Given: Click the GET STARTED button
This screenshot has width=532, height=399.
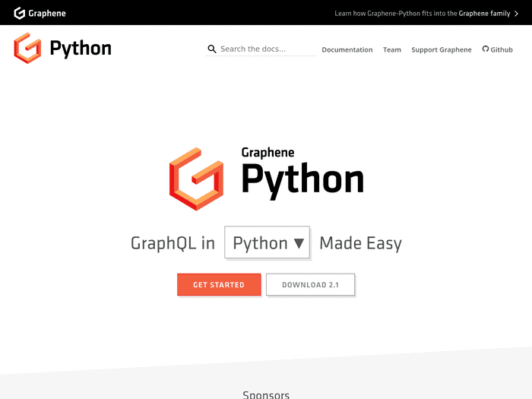Looking at the screenshot, I should [219, 285].
